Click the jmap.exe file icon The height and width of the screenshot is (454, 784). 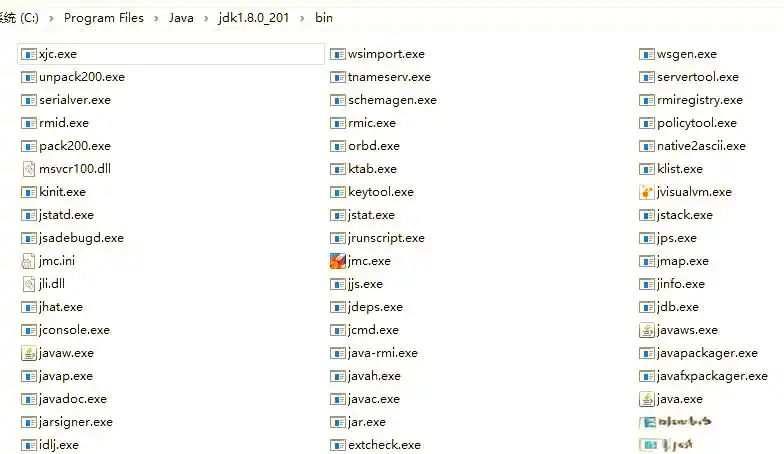point(647,261)
